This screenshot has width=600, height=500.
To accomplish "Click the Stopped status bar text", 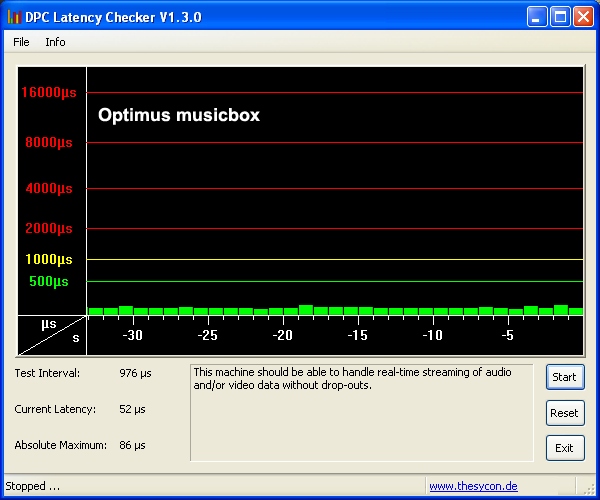I will (x=33, y=486).
